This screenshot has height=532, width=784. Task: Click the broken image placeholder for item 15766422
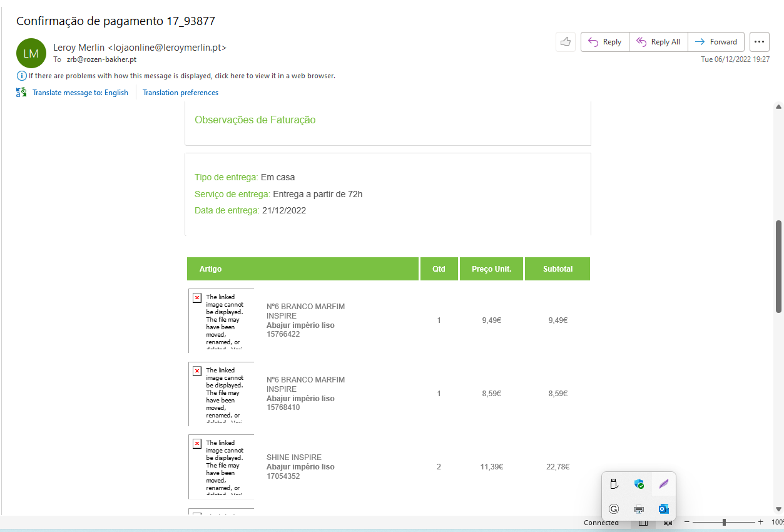click(x=221, y=320)
